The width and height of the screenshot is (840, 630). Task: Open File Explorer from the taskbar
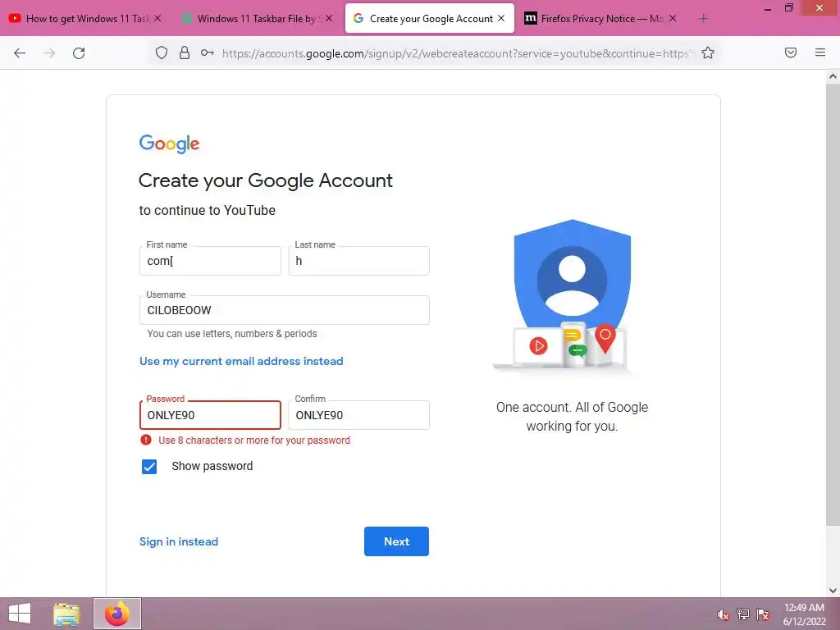coord(66,614)
